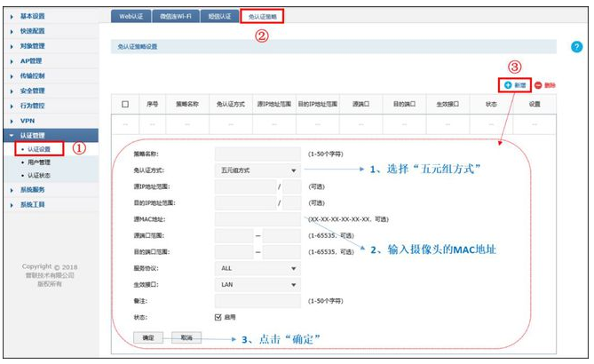
Task: Click the 源IP地址范围 column header
Action: (x=274, y=104)
